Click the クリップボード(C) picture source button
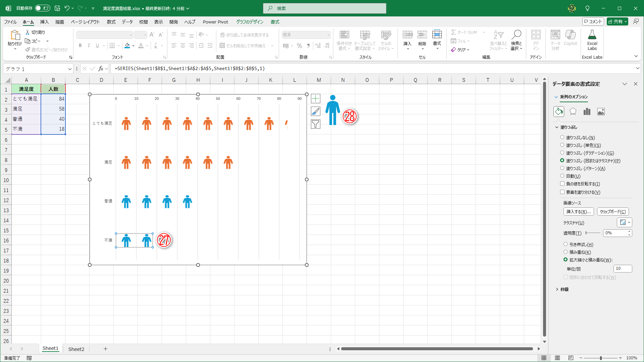Image resolution: width=644 pixels, height=362 pixels. tap(612, 212)
